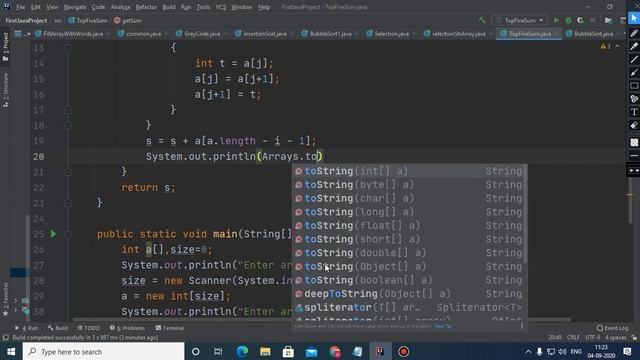Choose toString(char[] a) completion
The width and height of the screenshot is (640, 360).
point(409,198)
